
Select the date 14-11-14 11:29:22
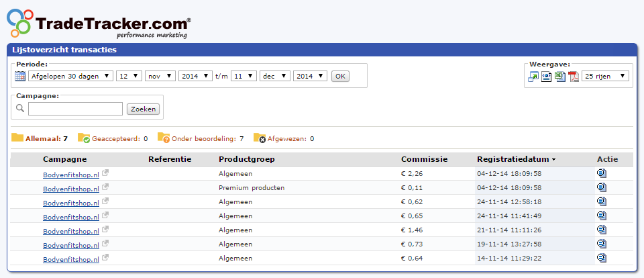[509, 259]
